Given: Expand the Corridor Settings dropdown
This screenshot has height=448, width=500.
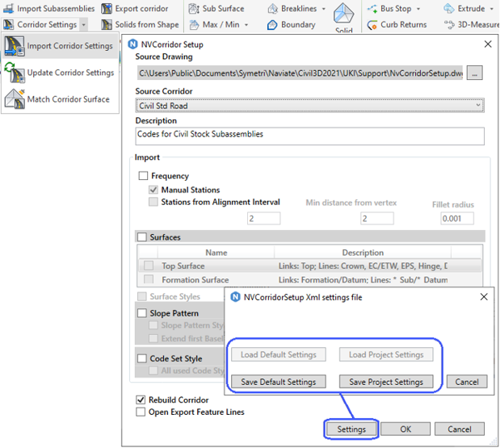Looking at the screenshot, I should point(84,25).
